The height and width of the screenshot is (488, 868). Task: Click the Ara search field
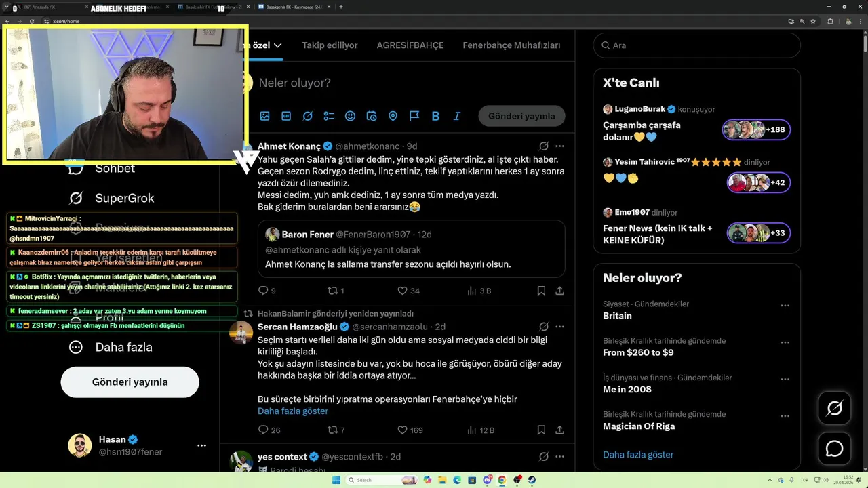[697, 45]
